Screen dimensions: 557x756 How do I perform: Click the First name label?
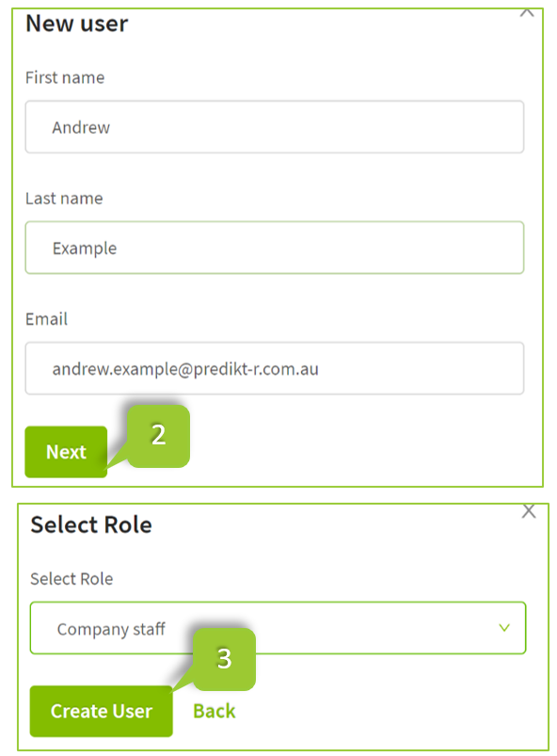[x=64, y=78]
